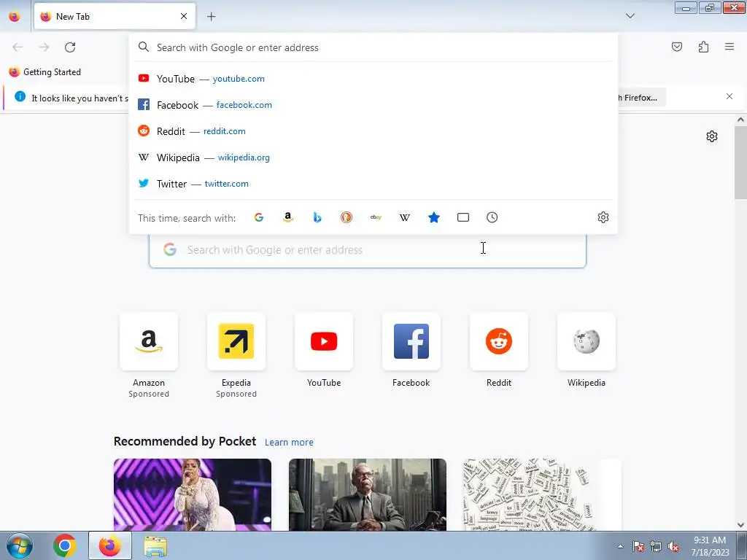Open Getting Started bookmark
The height and width of the screenshot is (560, 747).
[45, 72]
